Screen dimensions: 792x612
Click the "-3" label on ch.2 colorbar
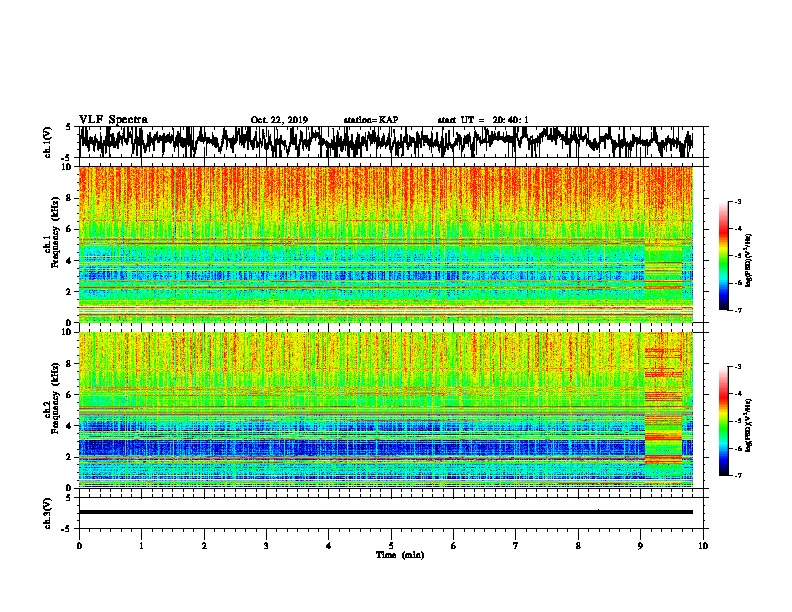click(x=738, y=367)
